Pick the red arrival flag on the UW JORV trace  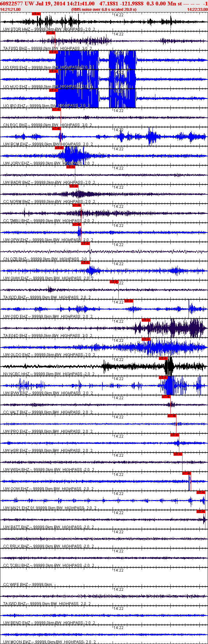point(59,148)
